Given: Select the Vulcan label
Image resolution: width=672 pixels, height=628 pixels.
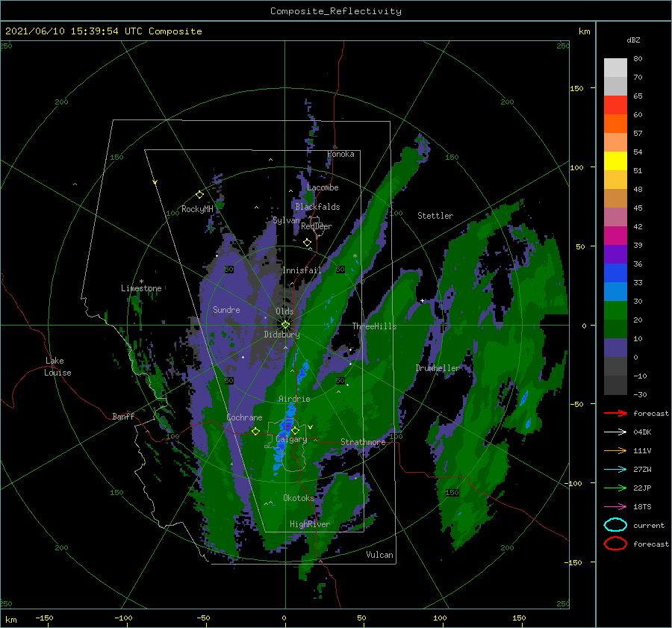Looking at the screenshot, I should coord(380,555).
